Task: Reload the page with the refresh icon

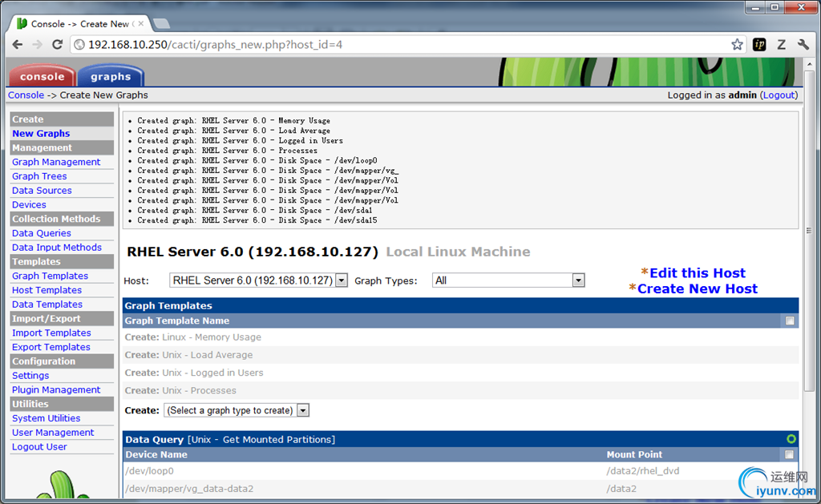Action: pos(58,45)
